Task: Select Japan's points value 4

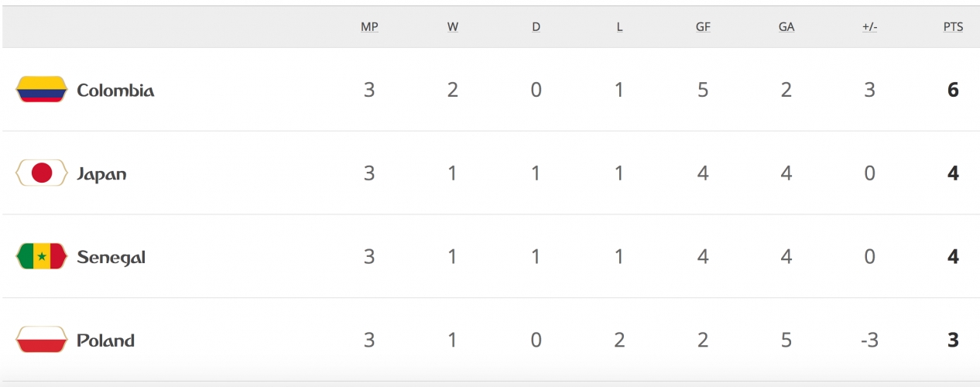Action: (x=953, y=173)
